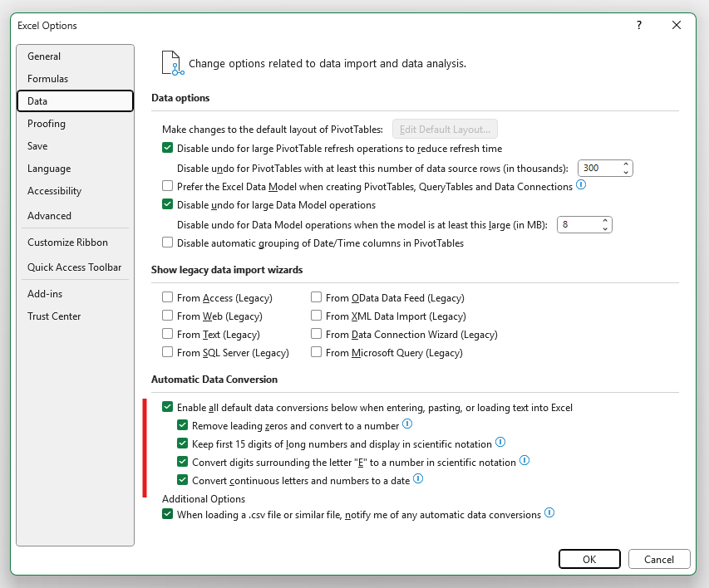
Task: Enable From Access (Legacy) import wizard
Action: (168, 297)
